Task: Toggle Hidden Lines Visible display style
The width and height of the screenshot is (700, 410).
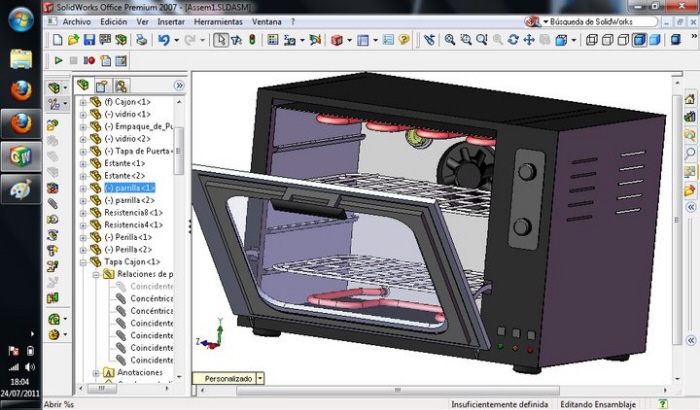Action: coord(608,40)
